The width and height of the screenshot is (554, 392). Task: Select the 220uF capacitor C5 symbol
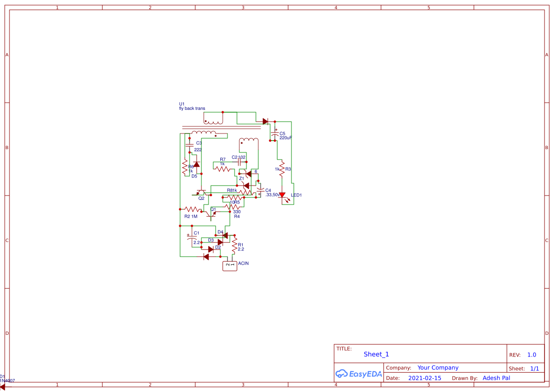tap(274, 134)
